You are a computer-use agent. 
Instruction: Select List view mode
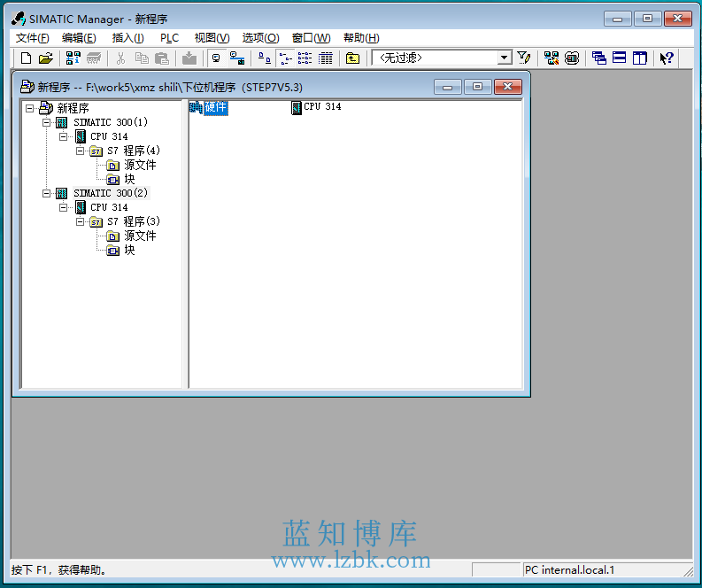[x=305, y=58]
